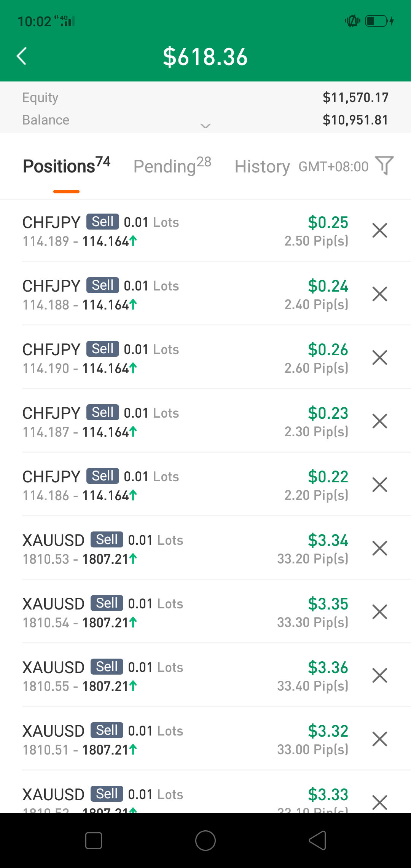Expand the Equity and Balance details chevron
Screen dimensions: 411x868
(205, 126)
